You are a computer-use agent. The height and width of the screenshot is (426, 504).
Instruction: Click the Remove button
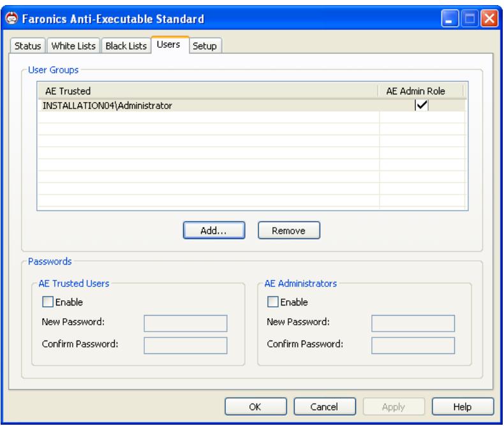(x=288, y=230)
